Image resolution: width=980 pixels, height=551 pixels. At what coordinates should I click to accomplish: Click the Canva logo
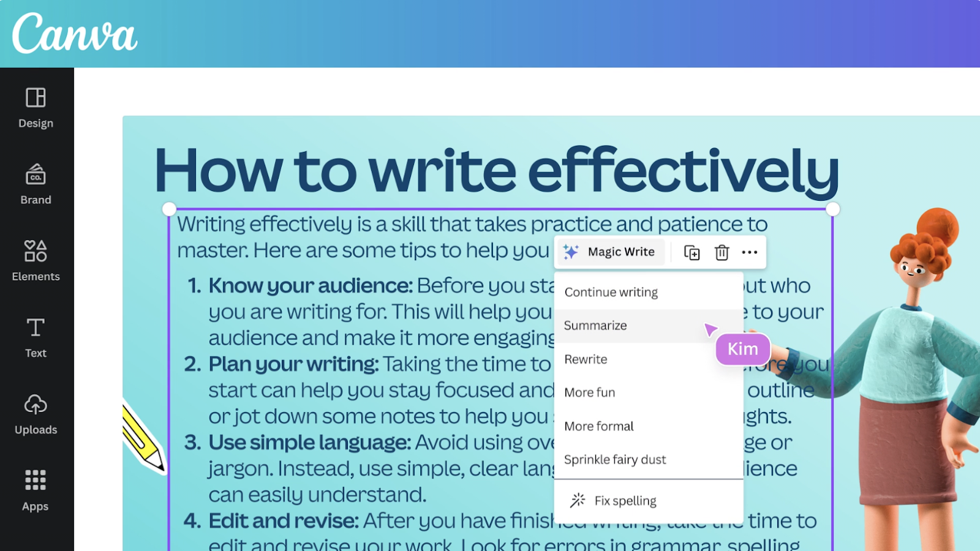[75, 34]
